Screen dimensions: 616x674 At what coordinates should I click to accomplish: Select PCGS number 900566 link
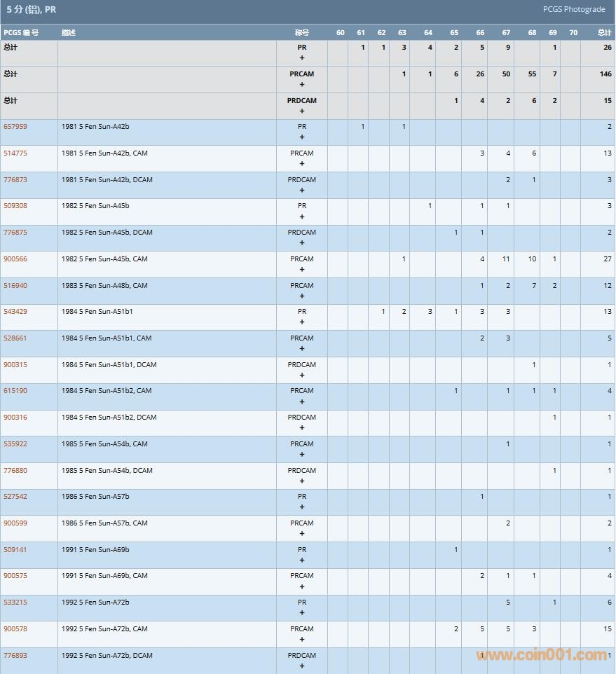(15, 259)
